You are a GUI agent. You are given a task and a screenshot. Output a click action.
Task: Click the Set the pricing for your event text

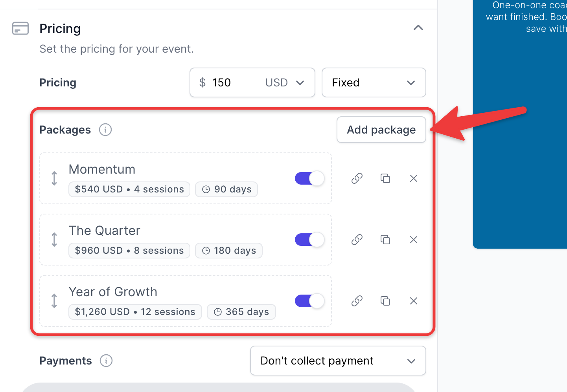[x=117, y=49]
